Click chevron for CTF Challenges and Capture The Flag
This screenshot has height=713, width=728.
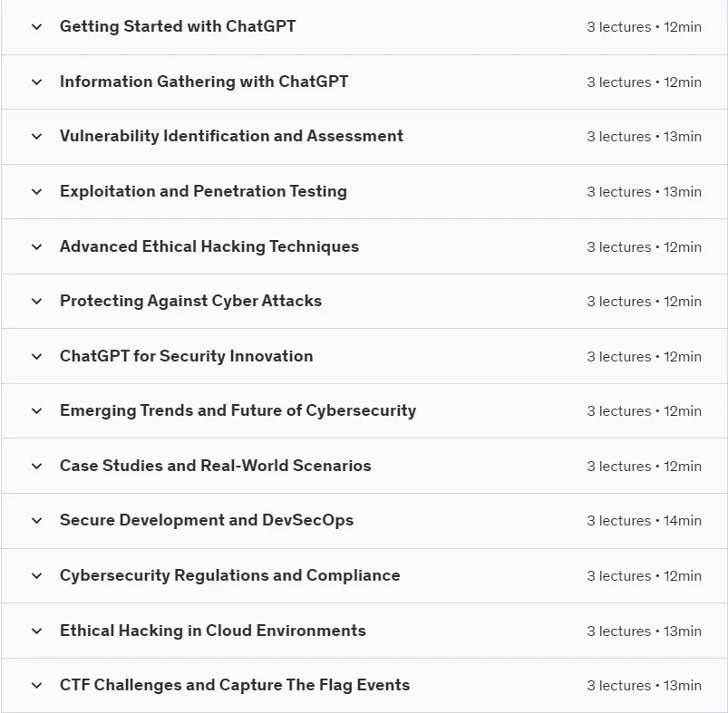[36, 685]
